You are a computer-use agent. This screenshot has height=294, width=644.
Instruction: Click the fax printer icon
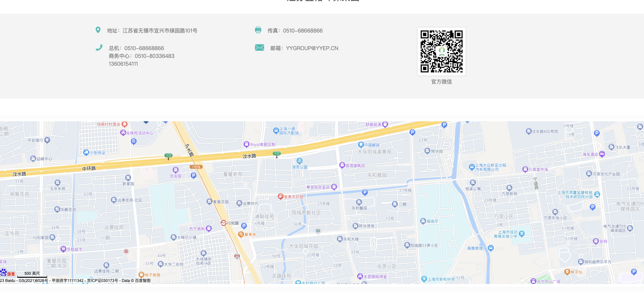pos(258,30)
